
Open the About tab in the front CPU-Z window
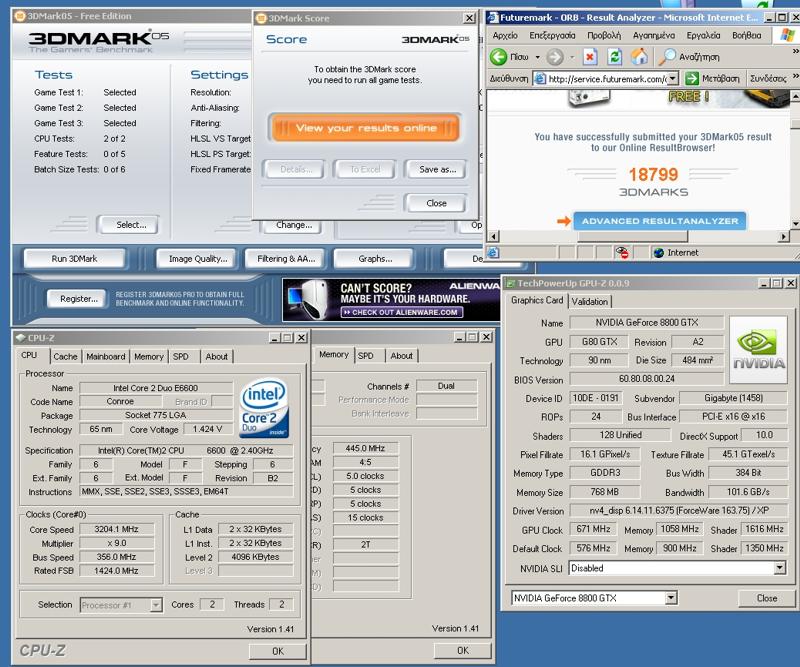[x=216, y=356]
